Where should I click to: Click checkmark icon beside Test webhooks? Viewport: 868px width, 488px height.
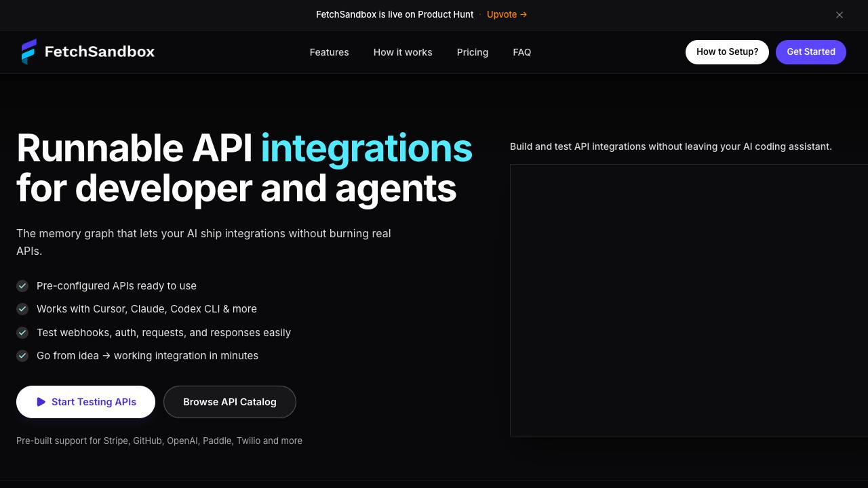(22, 333)
